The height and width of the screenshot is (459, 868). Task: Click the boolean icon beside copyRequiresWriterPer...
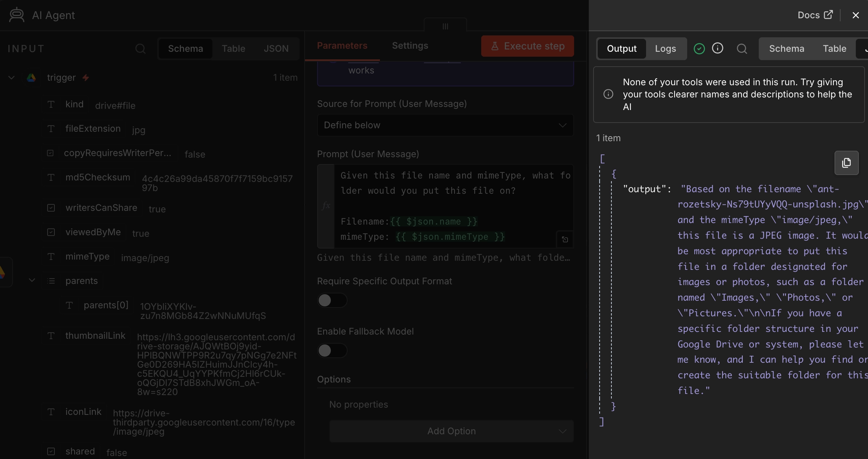click(x=50, y=153)
